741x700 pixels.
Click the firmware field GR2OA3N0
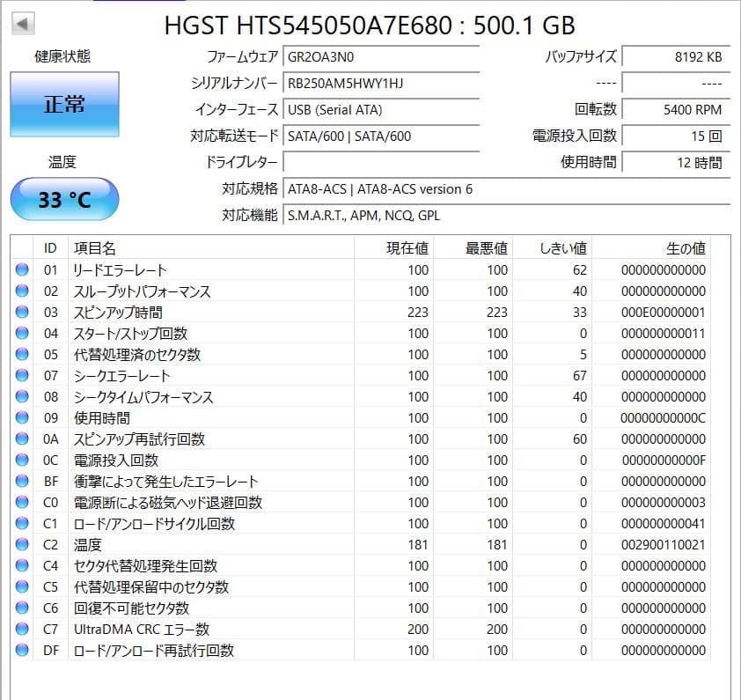[381, 57]
